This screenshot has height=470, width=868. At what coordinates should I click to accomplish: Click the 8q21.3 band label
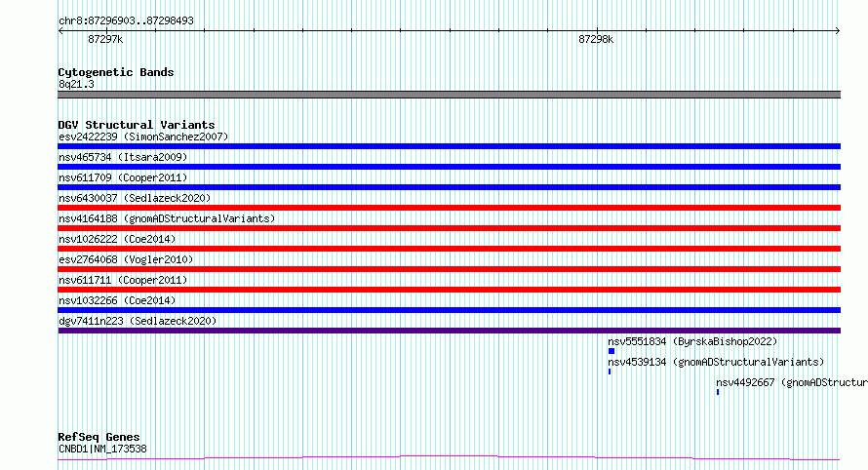coord(76,84)
